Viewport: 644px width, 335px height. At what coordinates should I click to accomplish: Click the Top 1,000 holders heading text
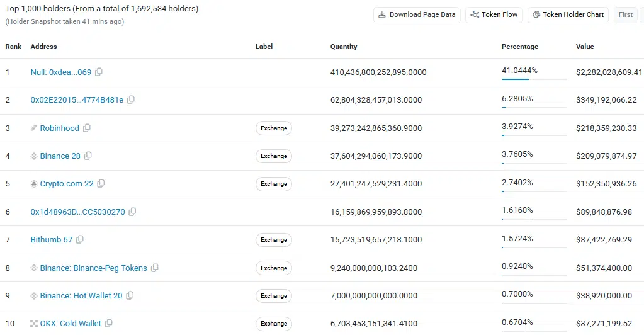point(102,9)
